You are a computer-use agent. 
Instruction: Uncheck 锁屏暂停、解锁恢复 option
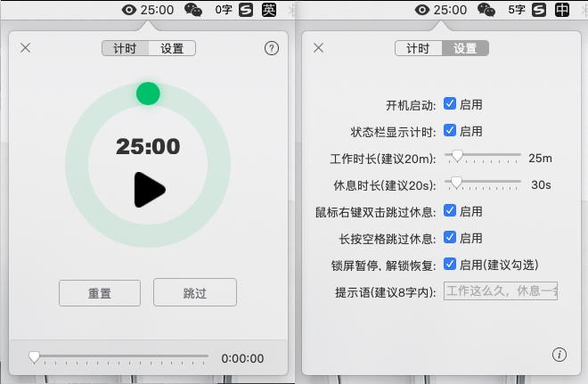pyautogui.click(x=450, y=264)
